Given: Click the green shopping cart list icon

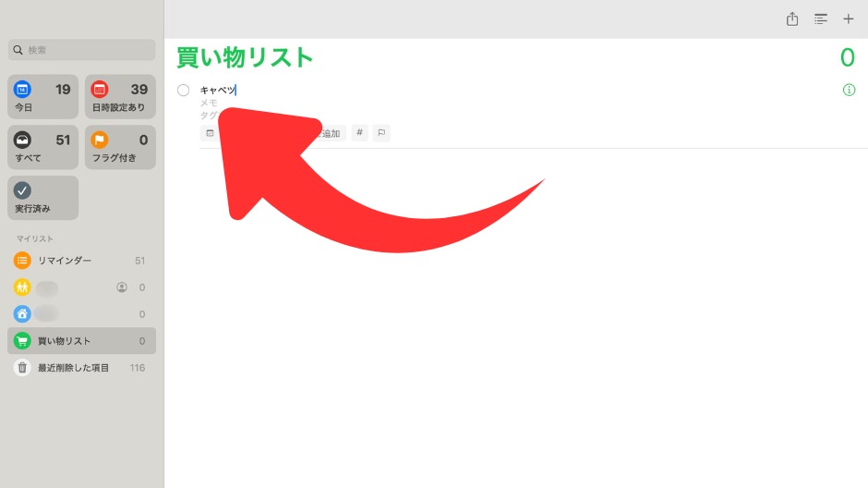Looking at the screenshot, I should tap(22, 341).
